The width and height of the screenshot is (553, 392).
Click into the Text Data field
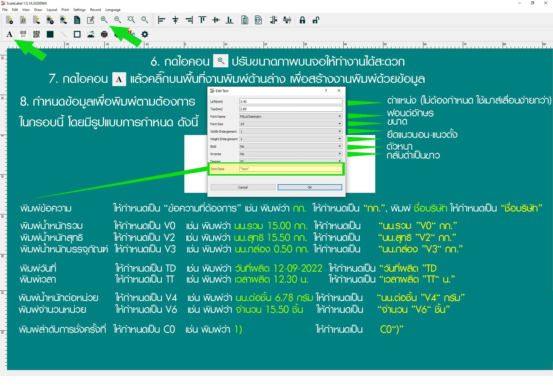[290, 169]
